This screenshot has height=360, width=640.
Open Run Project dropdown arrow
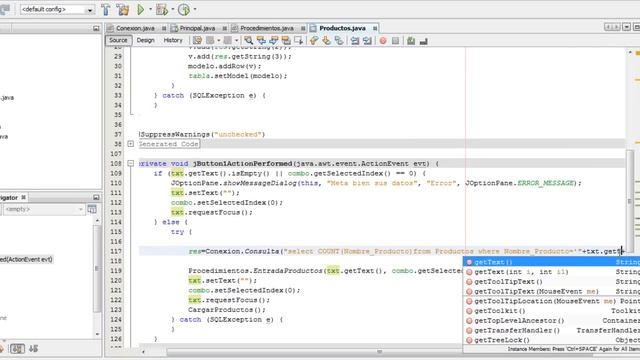(x=150, y=9)
